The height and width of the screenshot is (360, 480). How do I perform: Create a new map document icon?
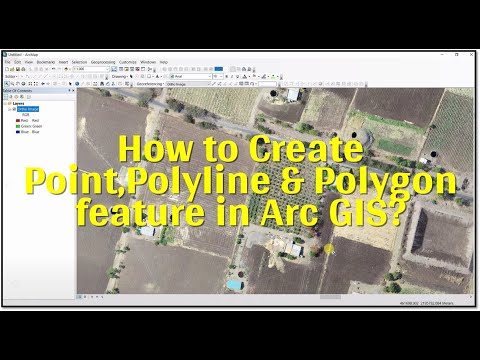[x=7, y=69]
